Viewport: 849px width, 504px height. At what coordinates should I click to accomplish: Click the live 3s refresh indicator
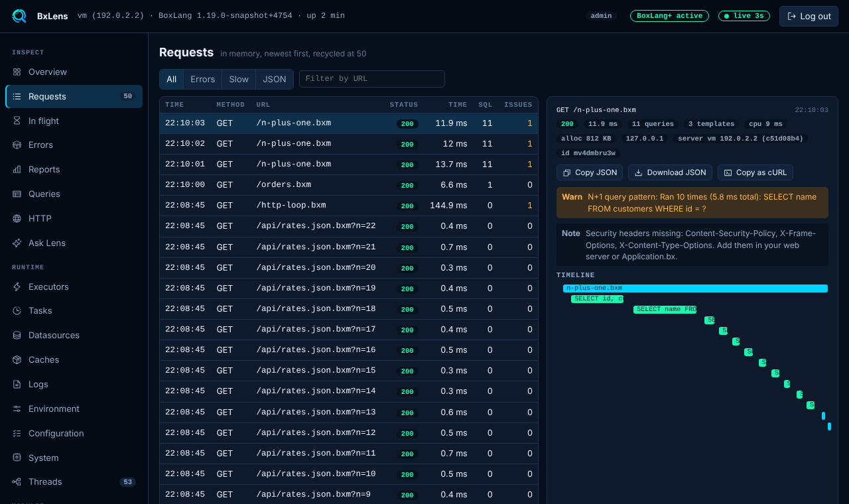[x=744, y=16]
